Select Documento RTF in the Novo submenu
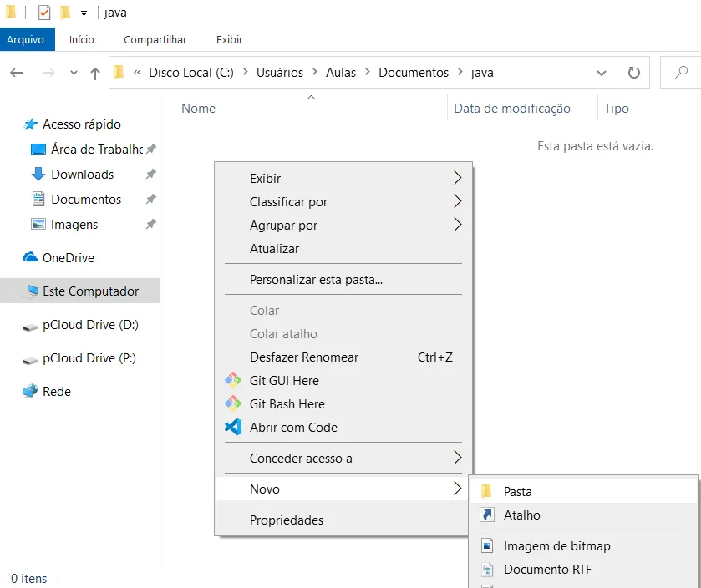 click(x=583, y=570)
